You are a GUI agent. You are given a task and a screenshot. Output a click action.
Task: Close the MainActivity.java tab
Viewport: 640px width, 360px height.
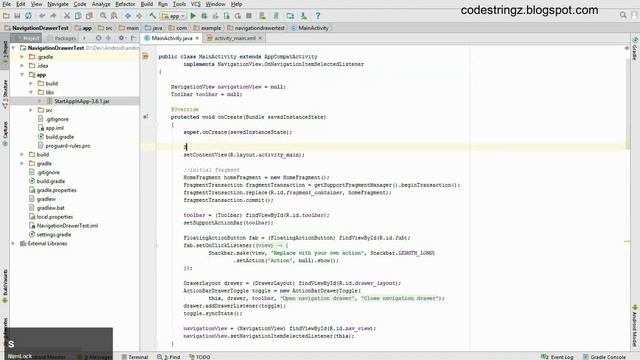[197, 38]
